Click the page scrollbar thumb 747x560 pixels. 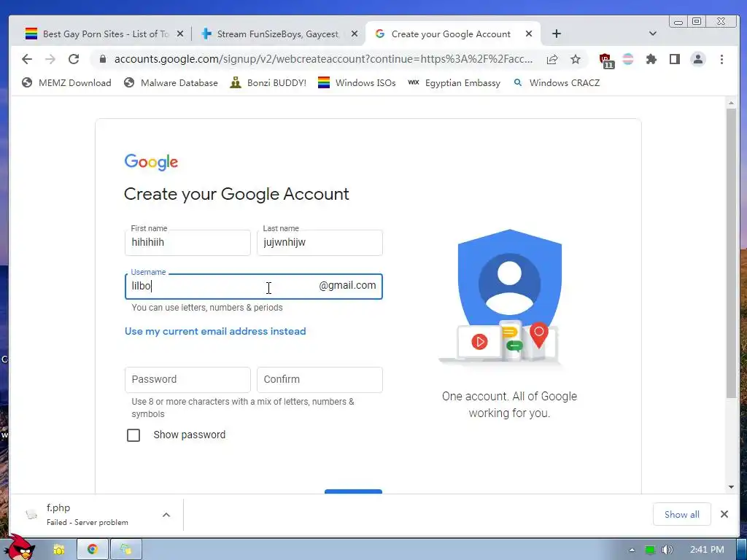pos(731,253)
